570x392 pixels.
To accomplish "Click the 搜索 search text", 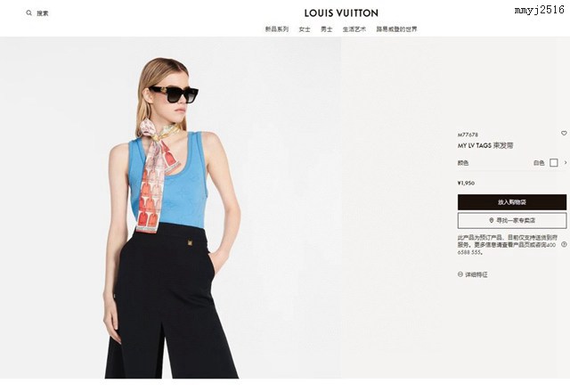I will pos(43,13).
